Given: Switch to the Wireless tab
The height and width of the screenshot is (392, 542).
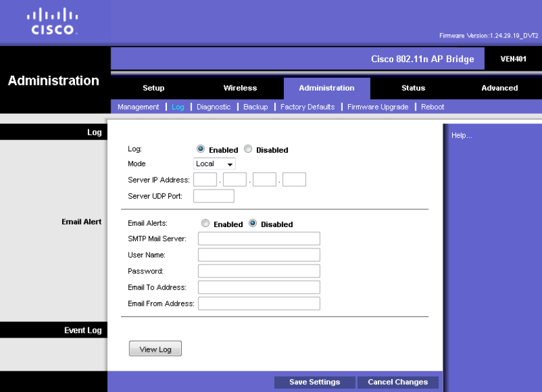Looking at the screenshot, I should coord(240,88).
